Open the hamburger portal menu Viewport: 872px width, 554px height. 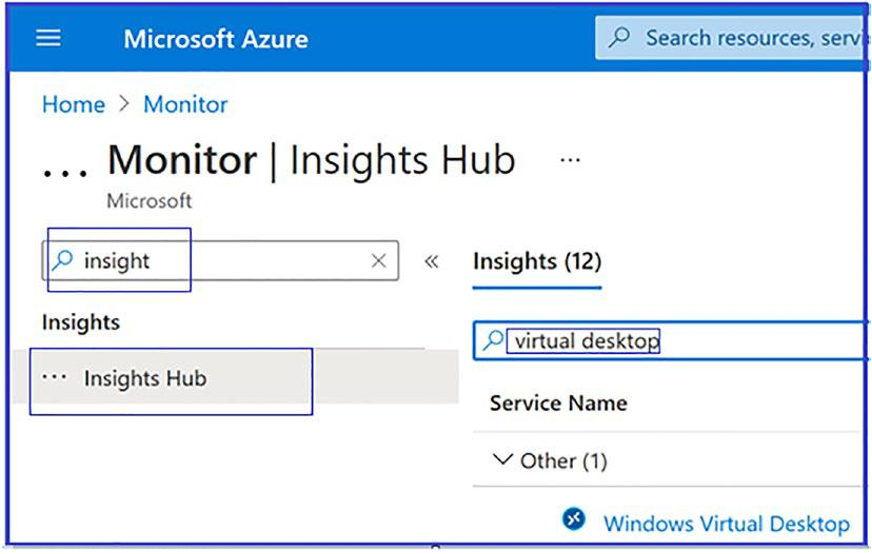[x=48, y=38]
